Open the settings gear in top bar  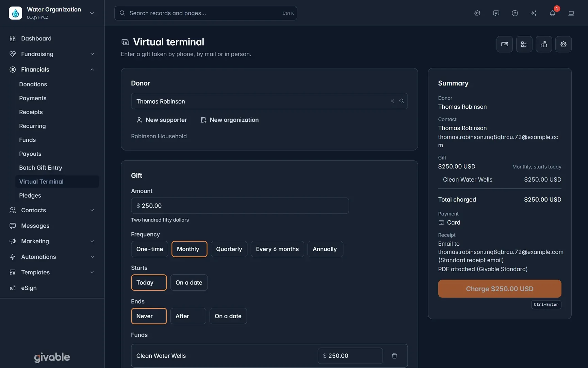477,13
